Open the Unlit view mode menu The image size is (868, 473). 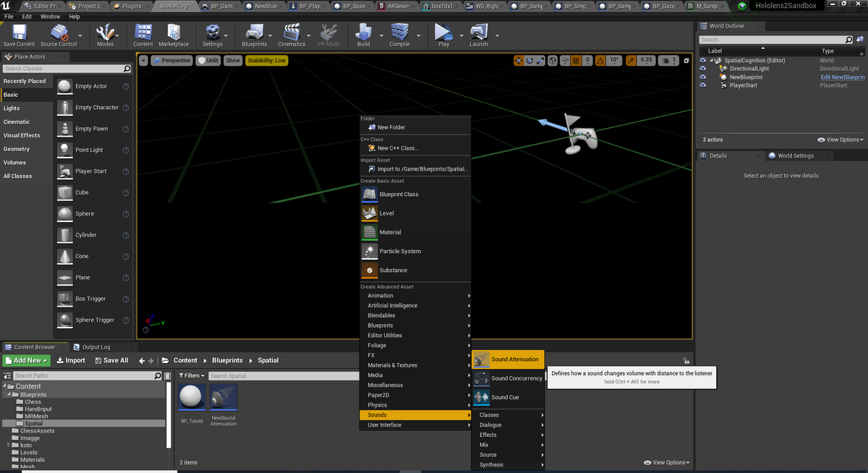tap(208, 60)
